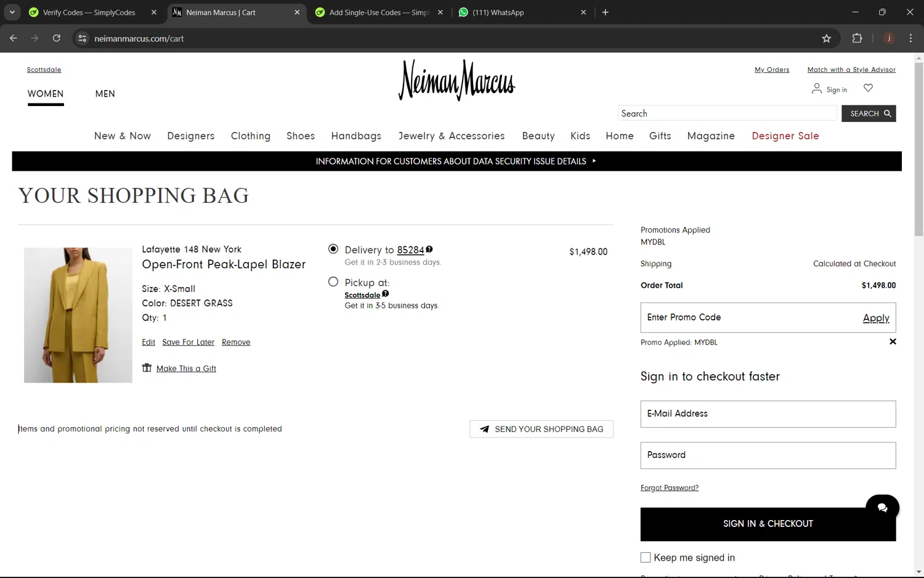Change delivery zip code 85284
Image resolution: width=924 pixels, height=578 pixels.
410,250
